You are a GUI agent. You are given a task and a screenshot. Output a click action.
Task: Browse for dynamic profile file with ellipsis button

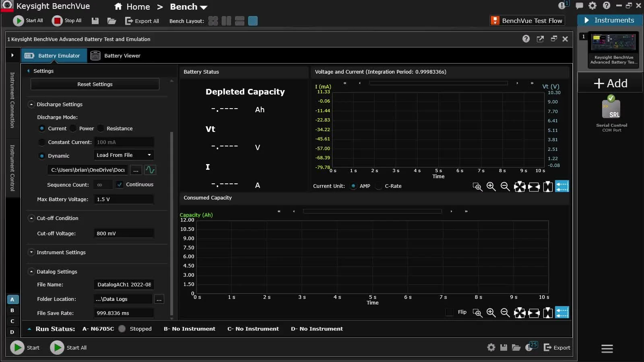pos(136,170)
